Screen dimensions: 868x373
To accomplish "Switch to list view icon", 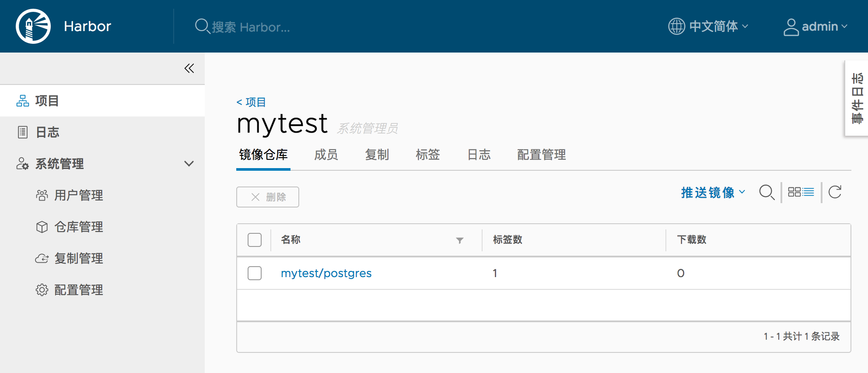I will (x=808, y=192).
